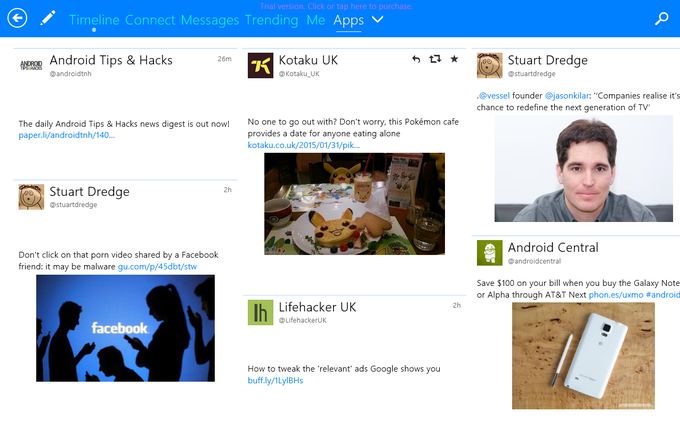Click the back arrow button
Image resolution: width=680 pixels, height=428 pixels.
point(17,18)
